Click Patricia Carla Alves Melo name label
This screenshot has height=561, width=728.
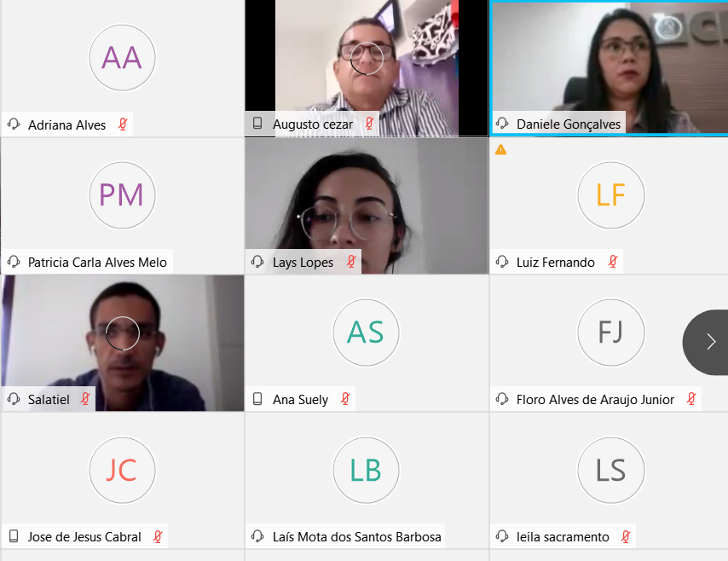tap(97, 263)
